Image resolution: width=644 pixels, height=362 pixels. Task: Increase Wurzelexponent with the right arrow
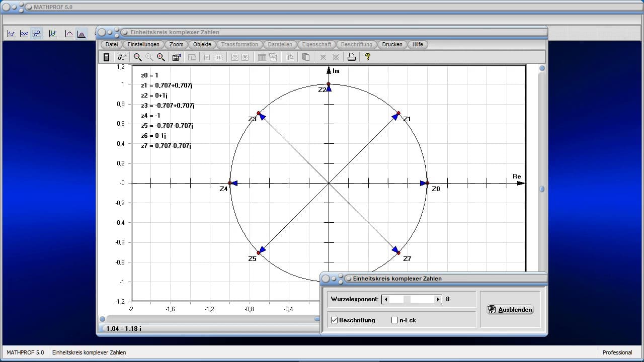(x=438, y=299)
